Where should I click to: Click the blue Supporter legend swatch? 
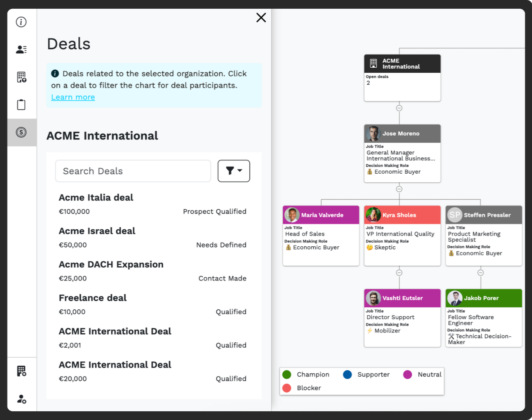(x=347, y=375)
